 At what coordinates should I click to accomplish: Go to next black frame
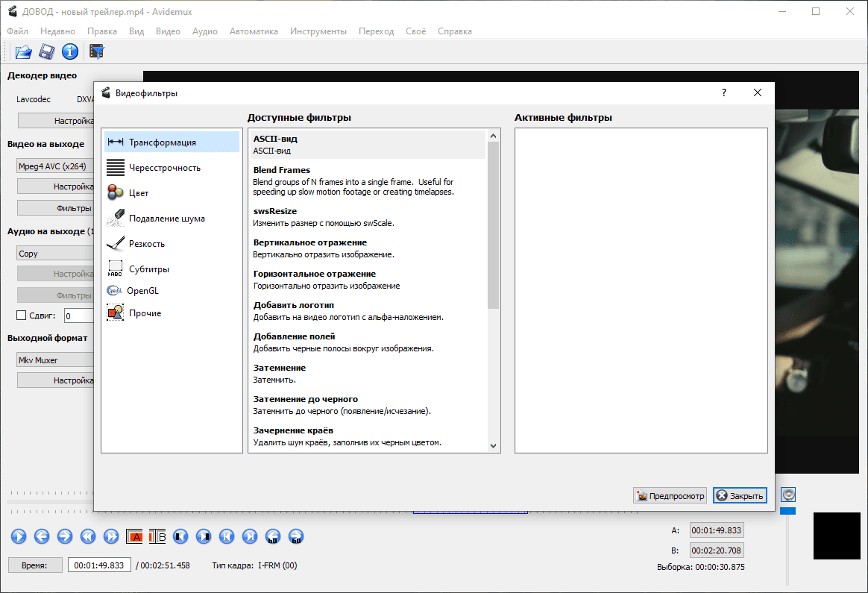204,536
